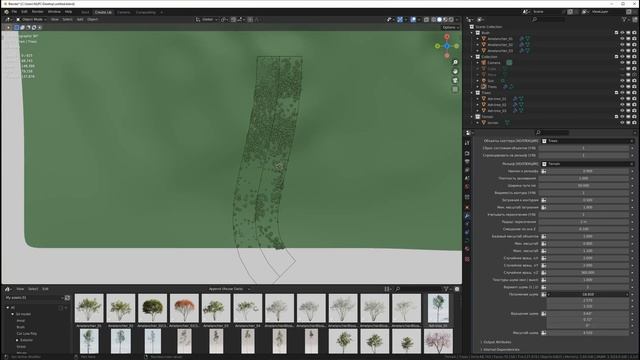This screenshot has height=360, width=640.
Task: Toggle exclude checkbox of Bush collection
Action: point(616,33)
